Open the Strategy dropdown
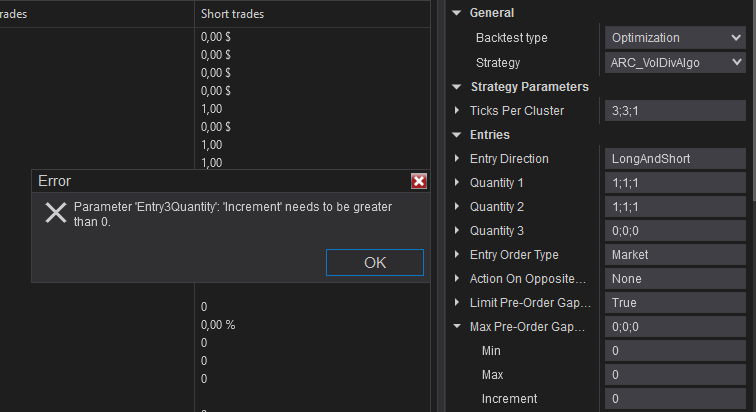756x412 pixels. click(x=675, y=62)
